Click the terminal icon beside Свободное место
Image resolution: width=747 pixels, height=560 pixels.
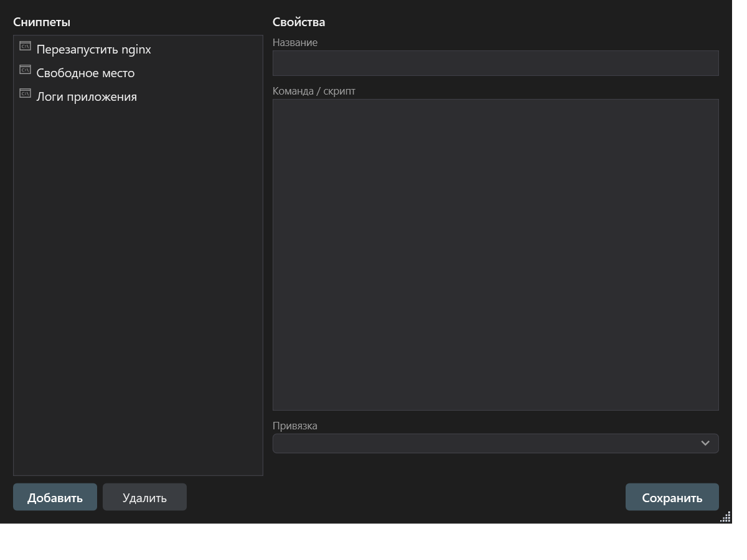click(x=25, y=70)
